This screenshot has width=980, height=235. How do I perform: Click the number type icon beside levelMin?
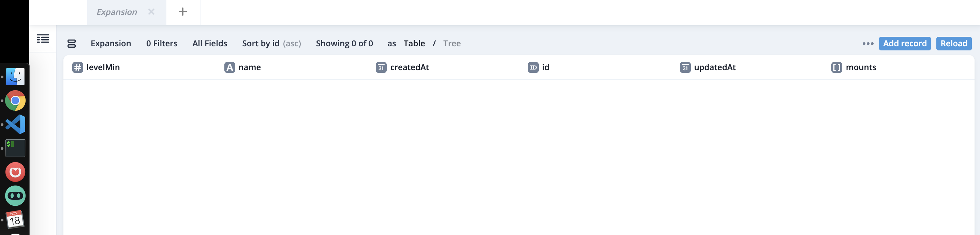click(x=78, y=67)
